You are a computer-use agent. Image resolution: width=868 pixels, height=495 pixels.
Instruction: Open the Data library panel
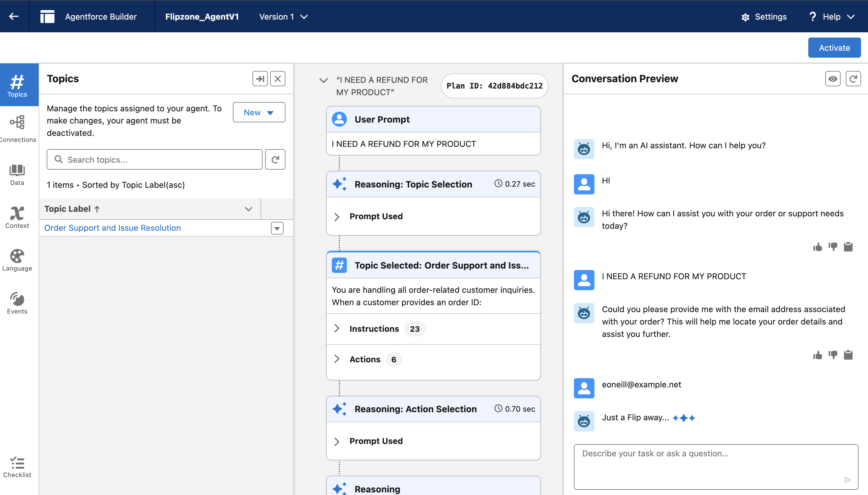17,175
